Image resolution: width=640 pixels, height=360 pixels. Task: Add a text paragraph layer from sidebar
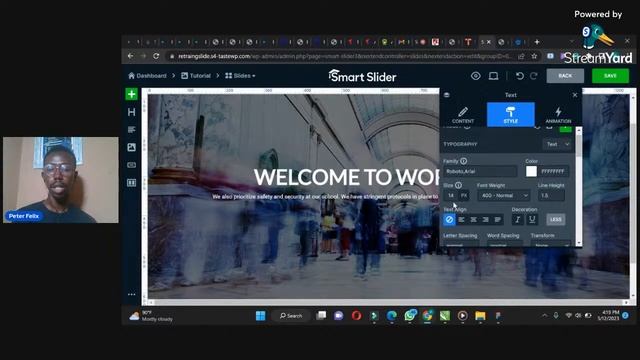(131, 130)
